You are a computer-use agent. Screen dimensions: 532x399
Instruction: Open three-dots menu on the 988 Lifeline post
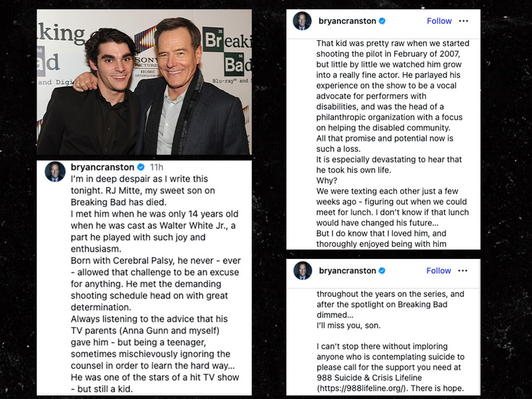(x=463, y=270)
